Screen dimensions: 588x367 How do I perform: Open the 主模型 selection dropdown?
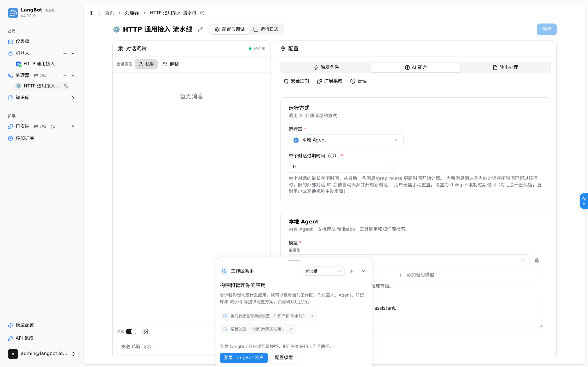[409, 260]
